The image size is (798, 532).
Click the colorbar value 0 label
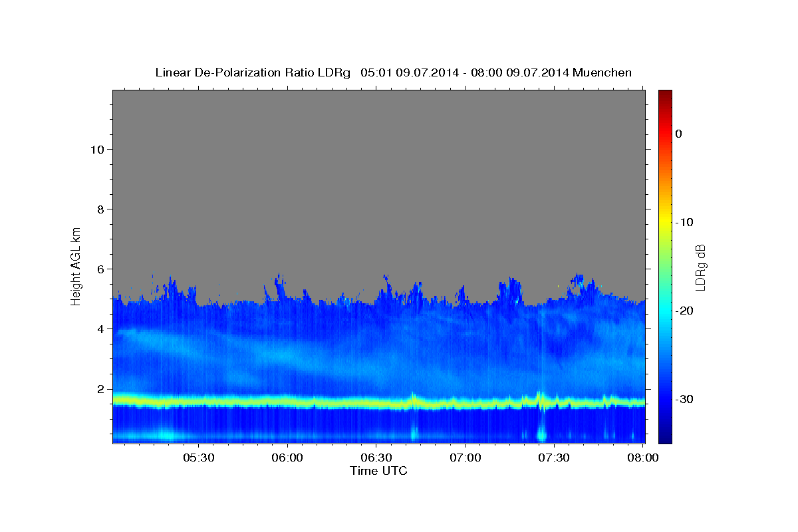pyautogui.click(x=678, y=134)
